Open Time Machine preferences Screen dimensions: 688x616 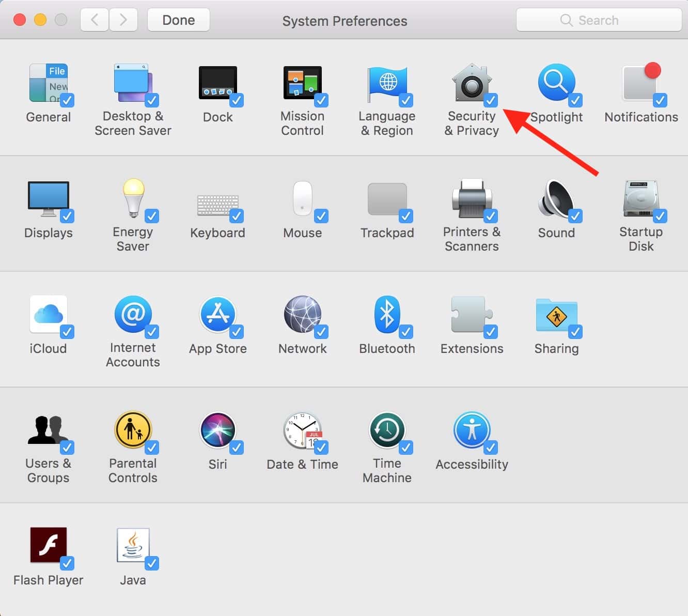coord(387,430)
